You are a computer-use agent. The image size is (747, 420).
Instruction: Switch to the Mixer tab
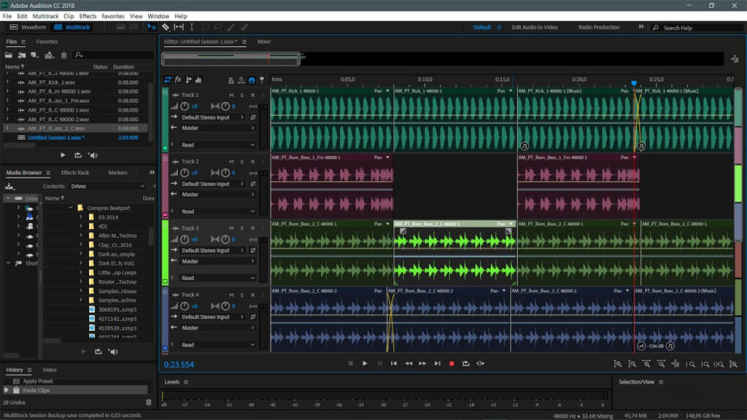263,42
